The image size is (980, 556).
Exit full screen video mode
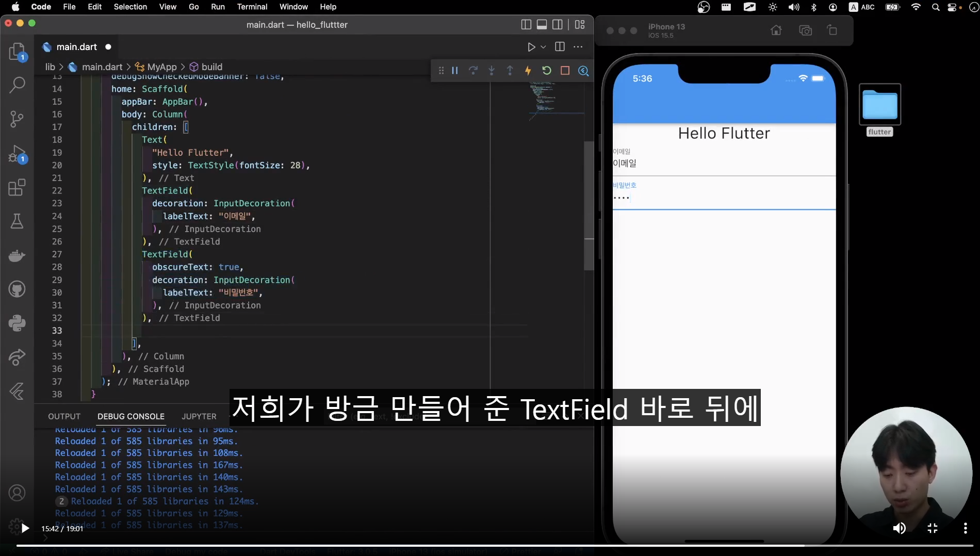tap(933, 528)
